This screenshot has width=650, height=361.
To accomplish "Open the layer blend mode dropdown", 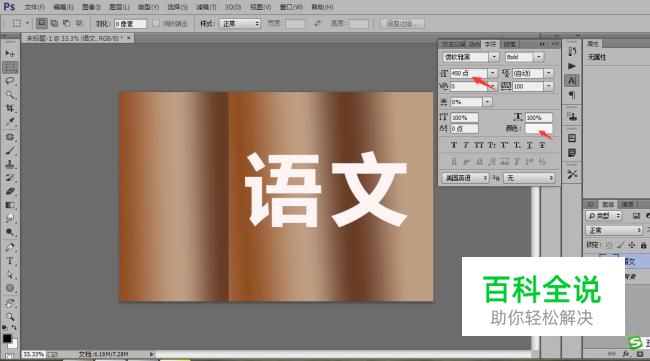I will (614, 230).
